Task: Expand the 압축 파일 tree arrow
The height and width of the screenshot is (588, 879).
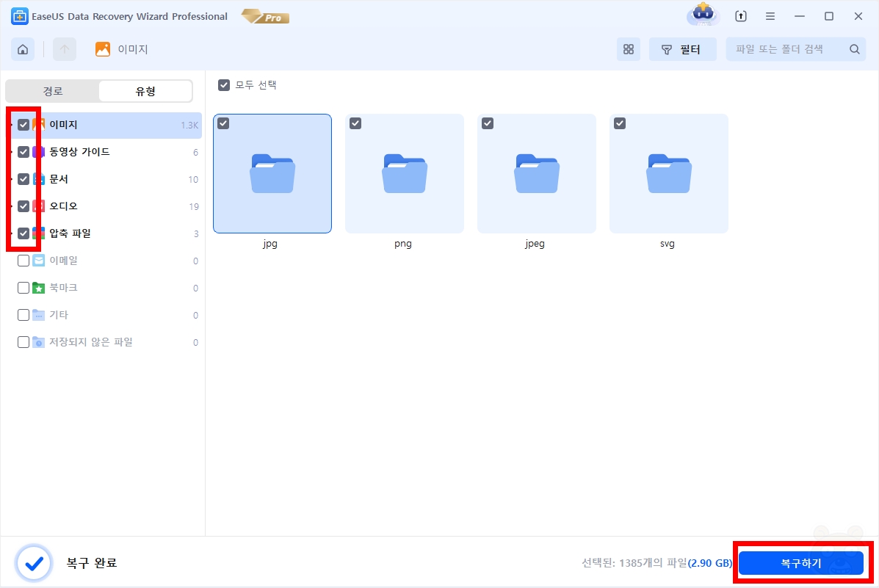Action: tap(12, 233)
